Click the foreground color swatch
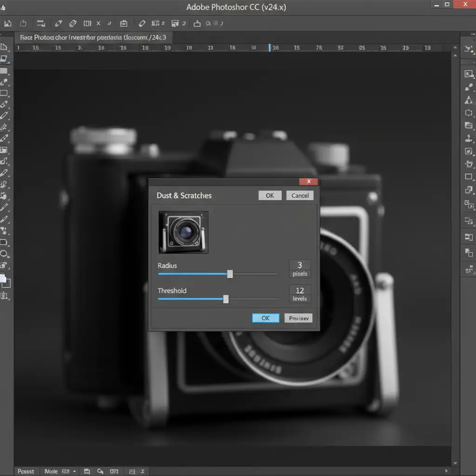The width and height of the screenshot is (476, 476). click(x=3, y=278)
